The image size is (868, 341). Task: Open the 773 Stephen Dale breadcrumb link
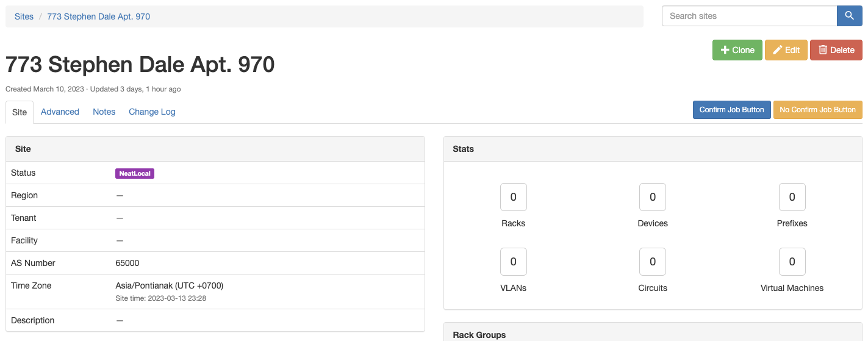pyautogui.click(x=98, y=16)
